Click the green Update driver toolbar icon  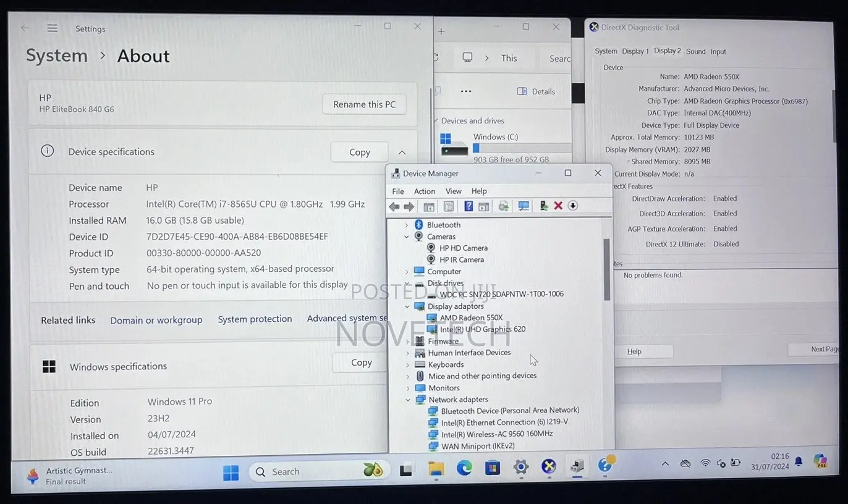pyautogui.click(x=543, y=206)
